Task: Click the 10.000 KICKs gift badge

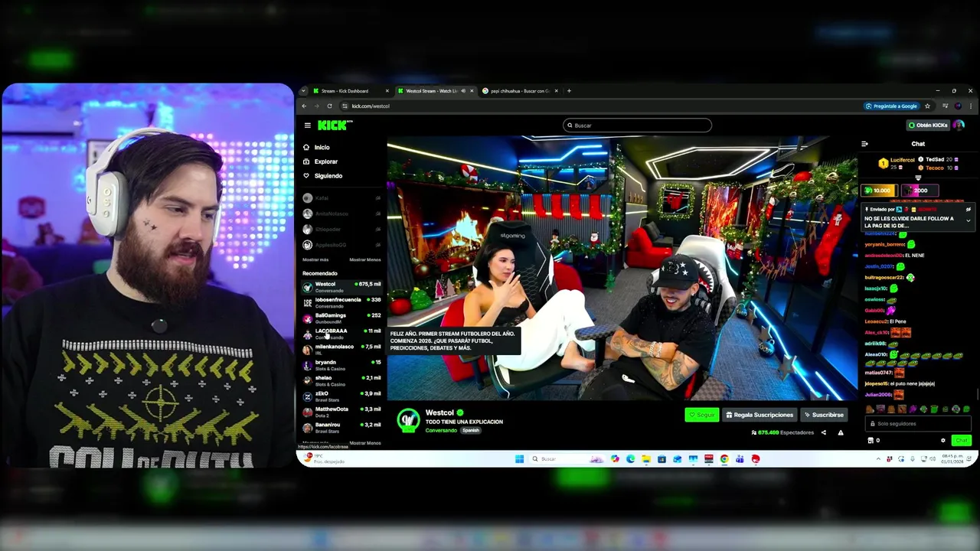Action: pos(879,191)
